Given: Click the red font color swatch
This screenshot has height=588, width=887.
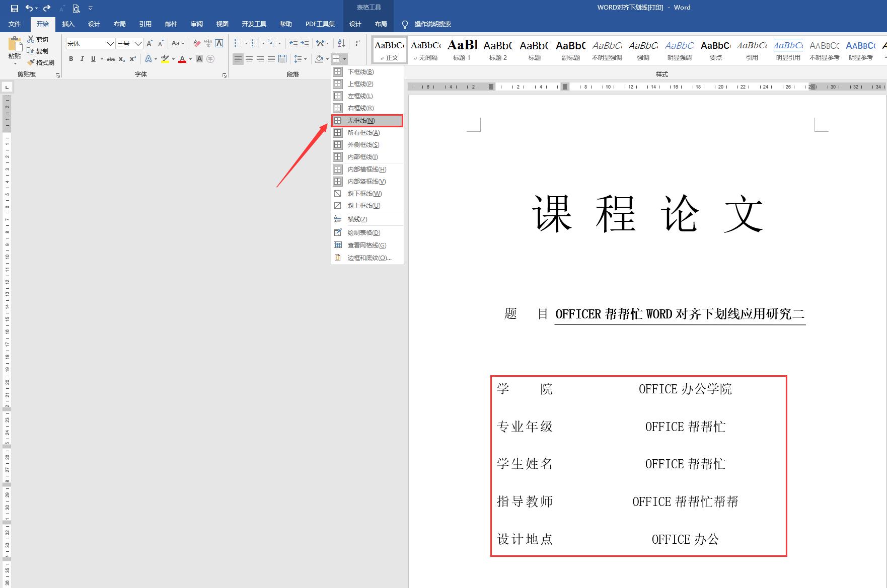Looking at the screenshot, I should pyautogui.click(x=182, y=61).
